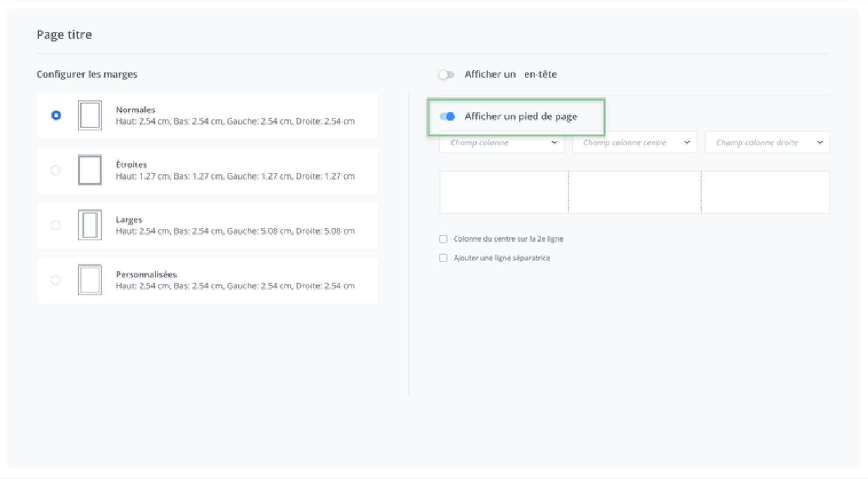The image size is (868, 479).
Task: Click the right footer preview cell
Action: 765,192
